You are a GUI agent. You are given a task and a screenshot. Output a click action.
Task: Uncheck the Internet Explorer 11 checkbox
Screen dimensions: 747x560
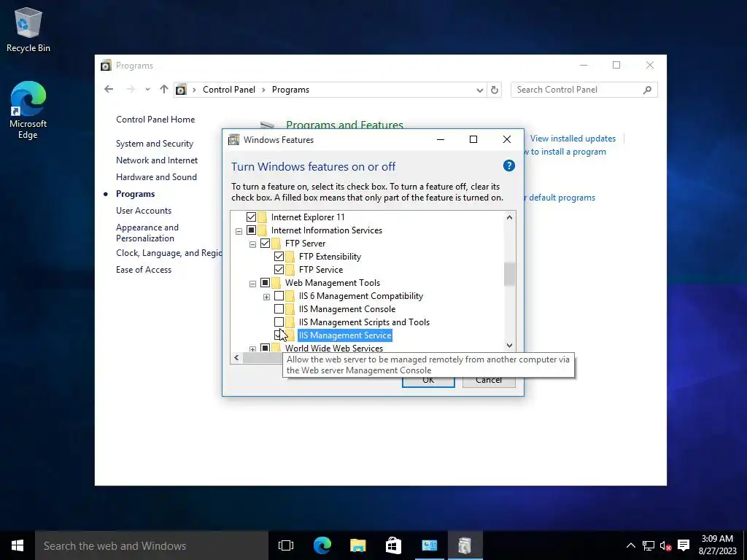pyautogui.click(x=251, y=217)
